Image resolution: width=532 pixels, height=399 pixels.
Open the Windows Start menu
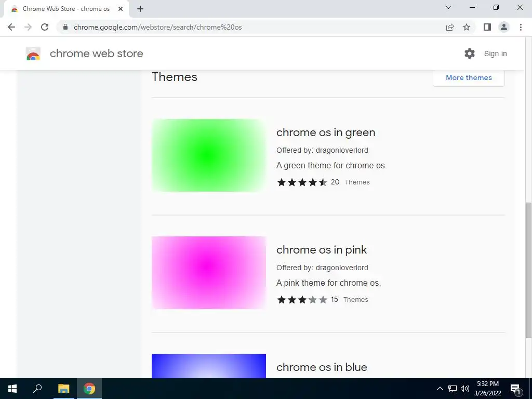pos(12,389)
